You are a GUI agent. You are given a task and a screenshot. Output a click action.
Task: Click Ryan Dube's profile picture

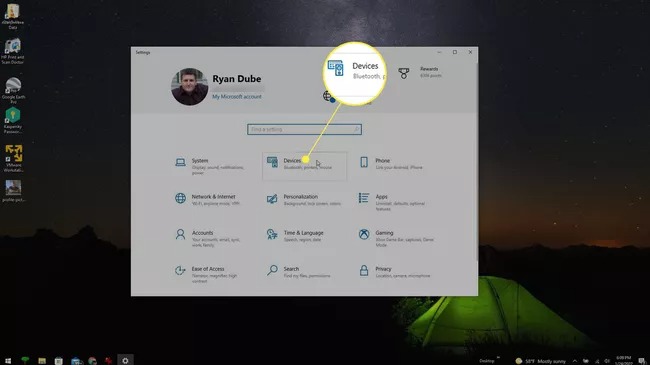[189, 87]
